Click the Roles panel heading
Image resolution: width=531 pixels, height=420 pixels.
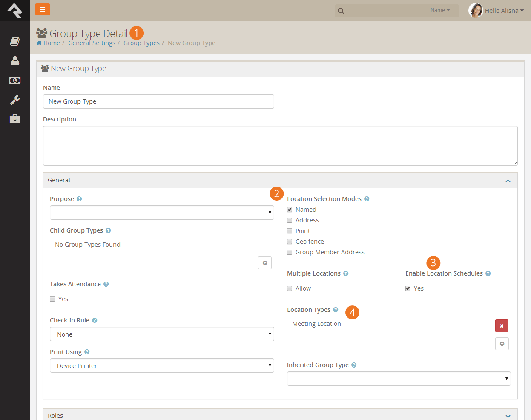[x=280, y=415]
